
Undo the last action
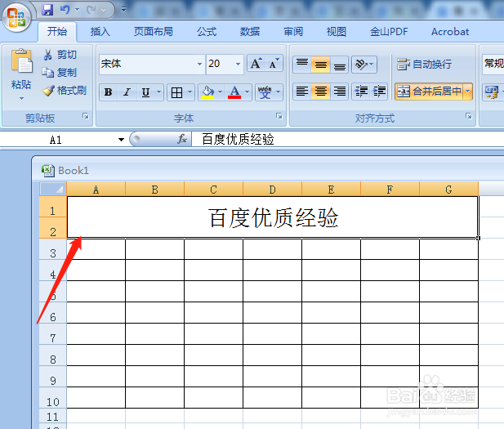[x=65, y=10]
